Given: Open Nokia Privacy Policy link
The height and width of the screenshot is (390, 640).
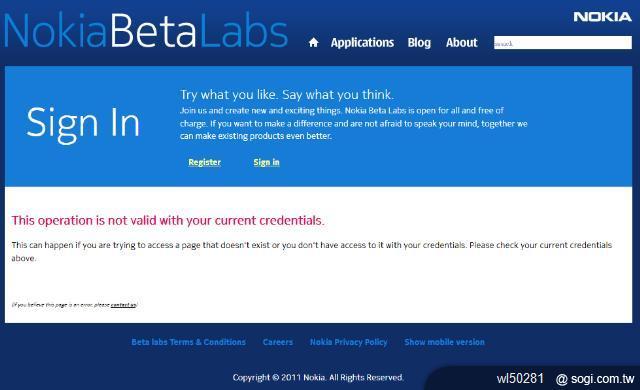Looking at the screenshot, I should (349, 342).
